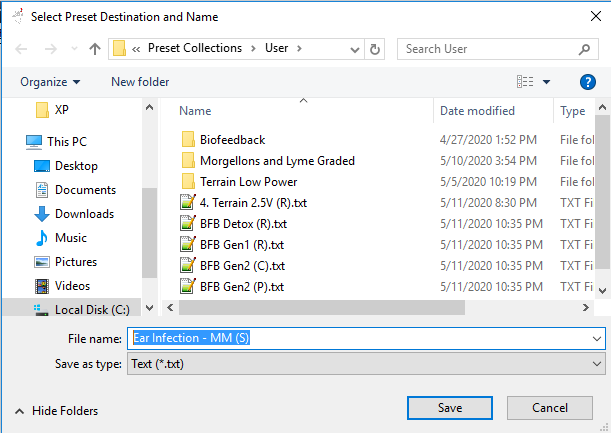Click the Back navigation arrow

[22, 49]
